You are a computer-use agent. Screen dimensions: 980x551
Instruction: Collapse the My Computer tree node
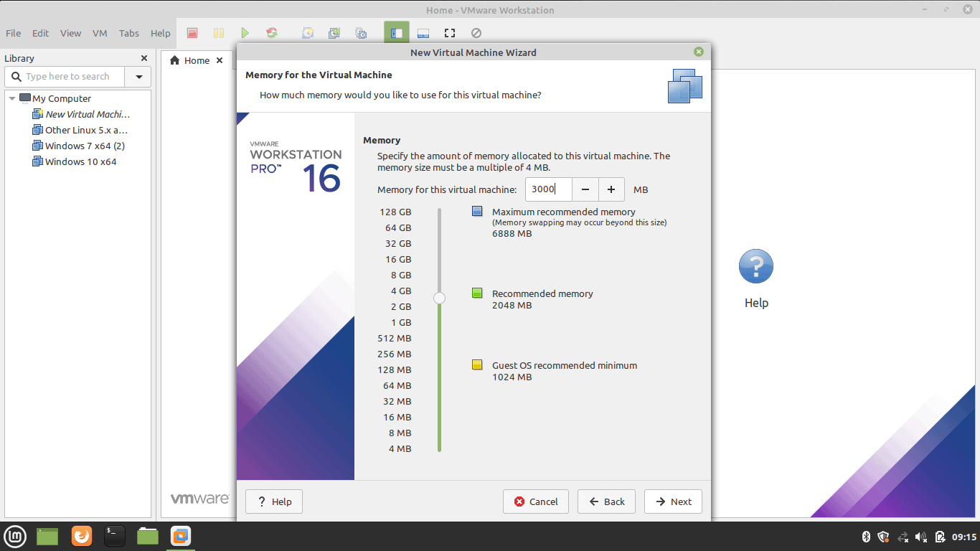click(x=12, y=98)
